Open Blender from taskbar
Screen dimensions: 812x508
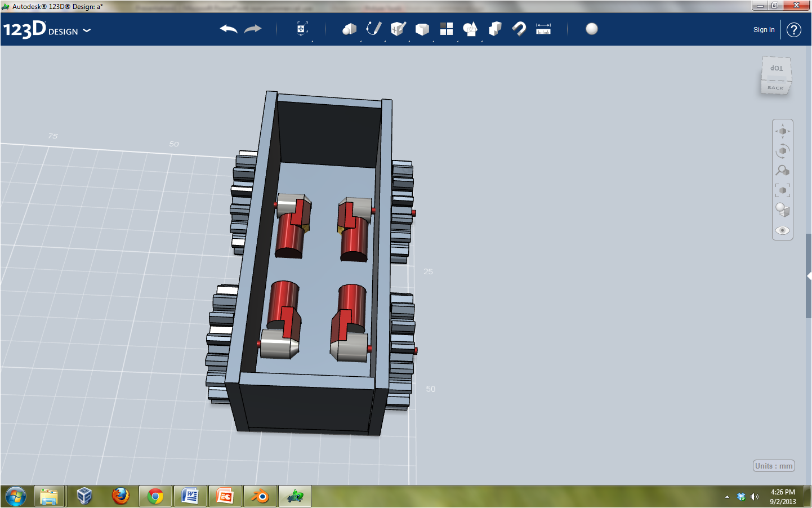[260, 497]
